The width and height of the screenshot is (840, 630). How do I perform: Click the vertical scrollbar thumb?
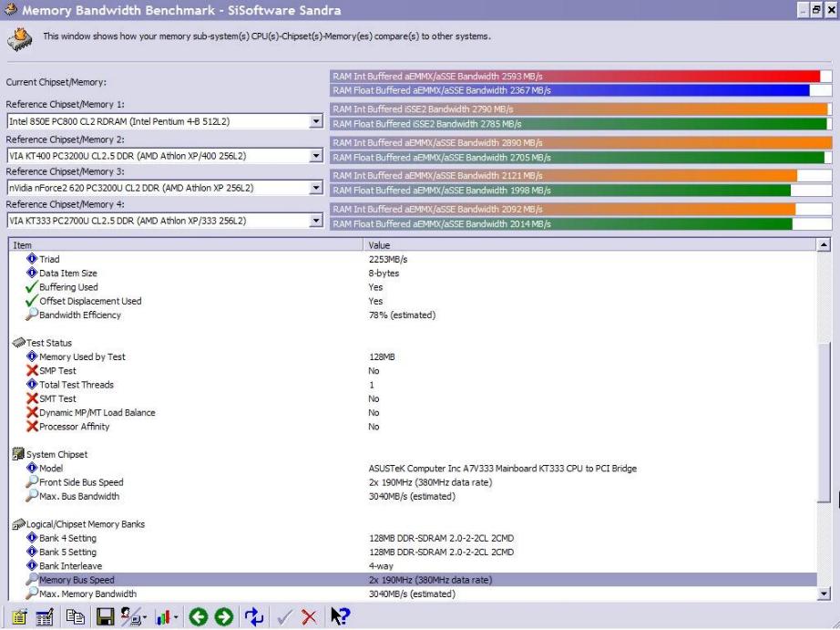[824, 422]
